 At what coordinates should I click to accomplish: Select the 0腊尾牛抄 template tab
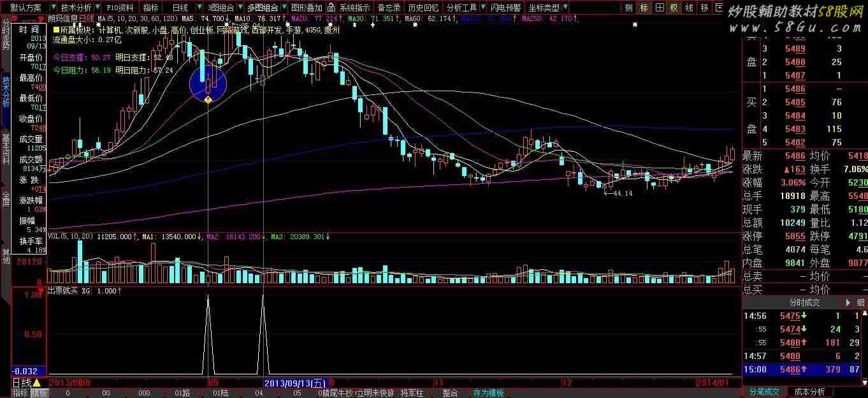click(335, 393)
